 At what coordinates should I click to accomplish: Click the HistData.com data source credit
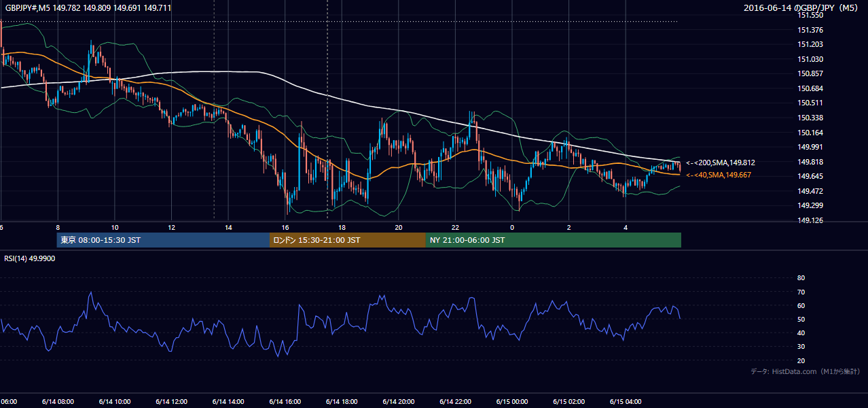point(806,371)
